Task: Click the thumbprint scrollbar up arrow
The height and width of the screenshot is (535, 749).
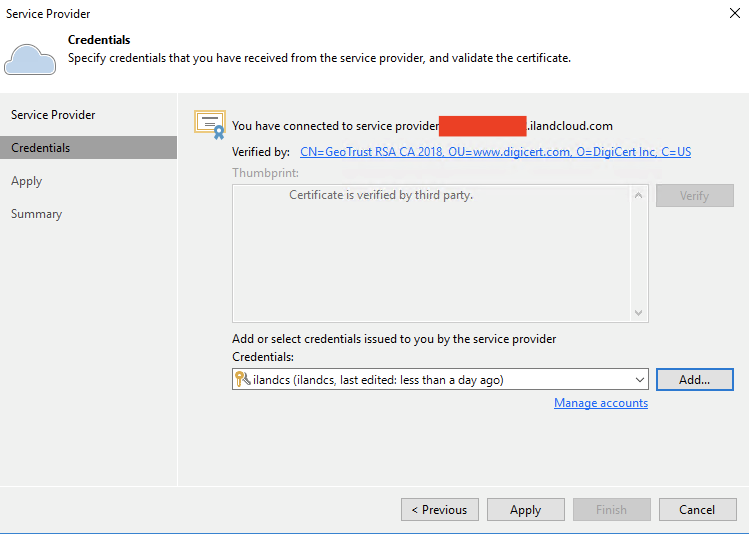Action: pos(640,195)
